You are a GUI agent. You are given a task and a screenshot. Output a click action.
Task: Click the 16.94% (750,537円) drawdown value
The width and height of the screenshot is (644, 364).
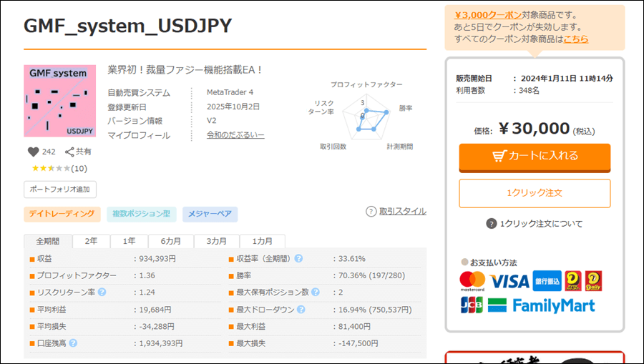pos(375,310)
